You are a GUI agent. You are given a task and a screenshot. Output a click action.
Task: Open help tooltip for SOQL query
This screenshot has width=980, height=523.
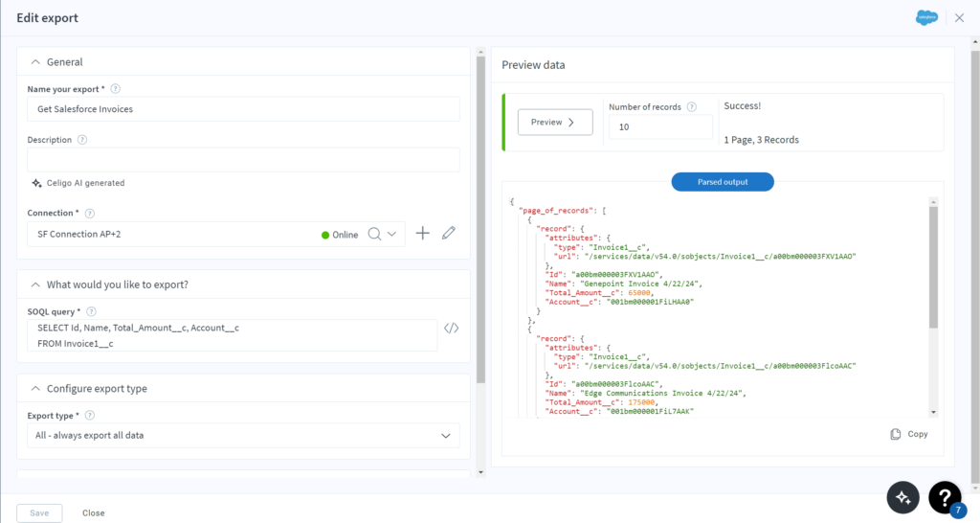[x=91, y=311]
